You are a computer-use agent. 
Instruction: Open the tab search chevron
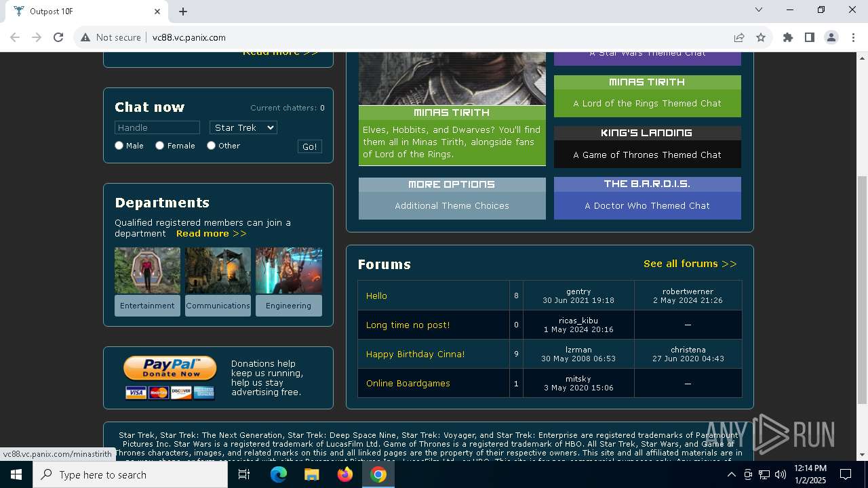759,9
